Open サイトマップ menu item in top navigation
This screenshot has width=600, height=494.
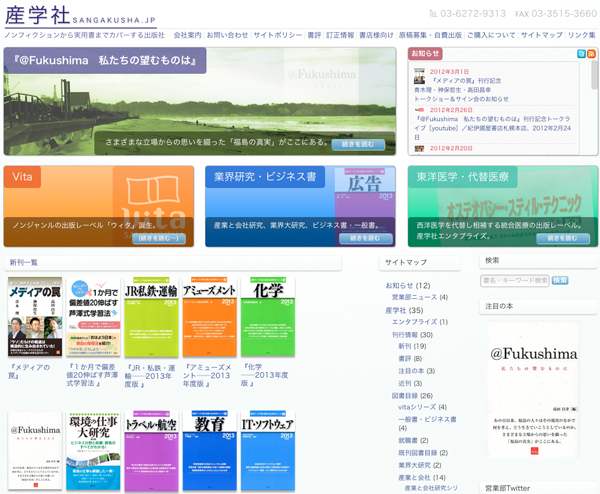click(x=541, y=35)
